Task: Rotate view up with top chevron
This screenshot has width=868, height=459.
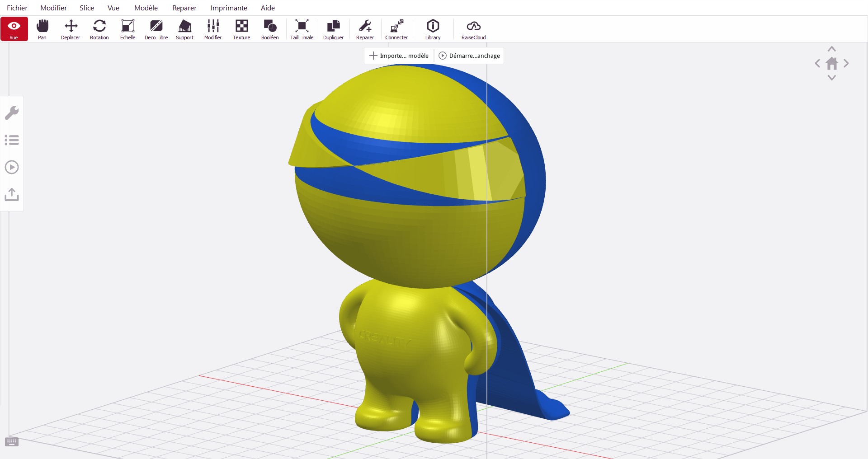Action: point(832,49)
